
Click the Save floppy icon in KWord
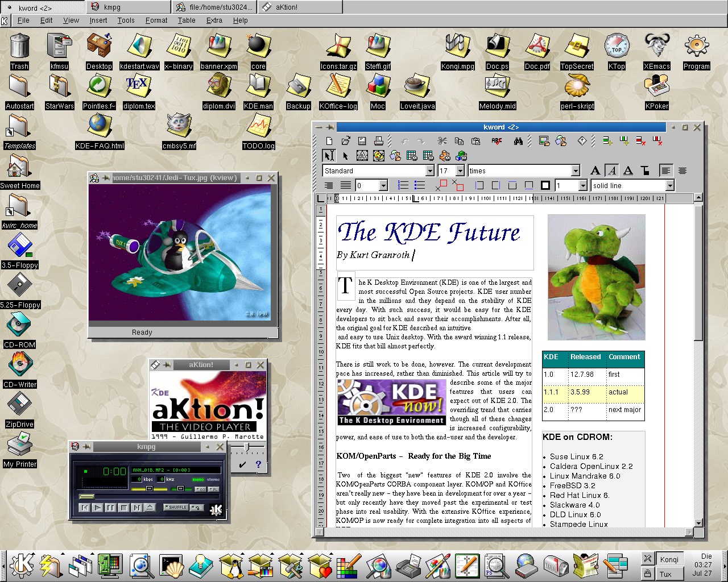362,141
